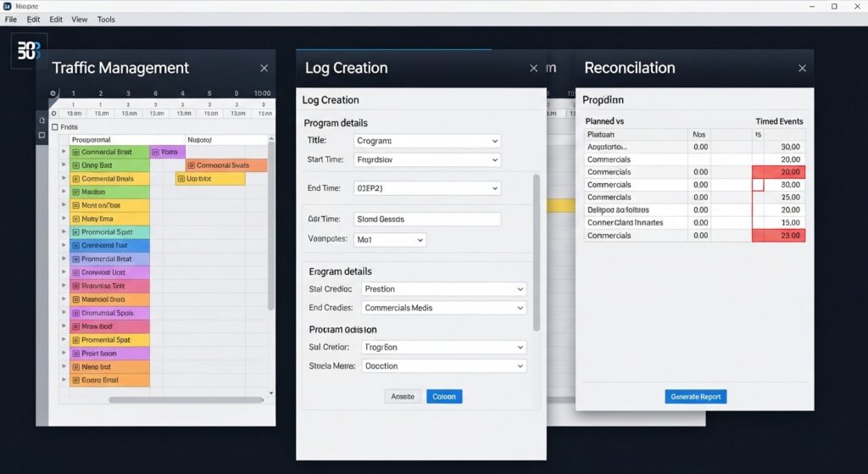Close the Traffic Management panel
Image resolution: width=868 pixels, height=474 pixels.
pos(264,68)
